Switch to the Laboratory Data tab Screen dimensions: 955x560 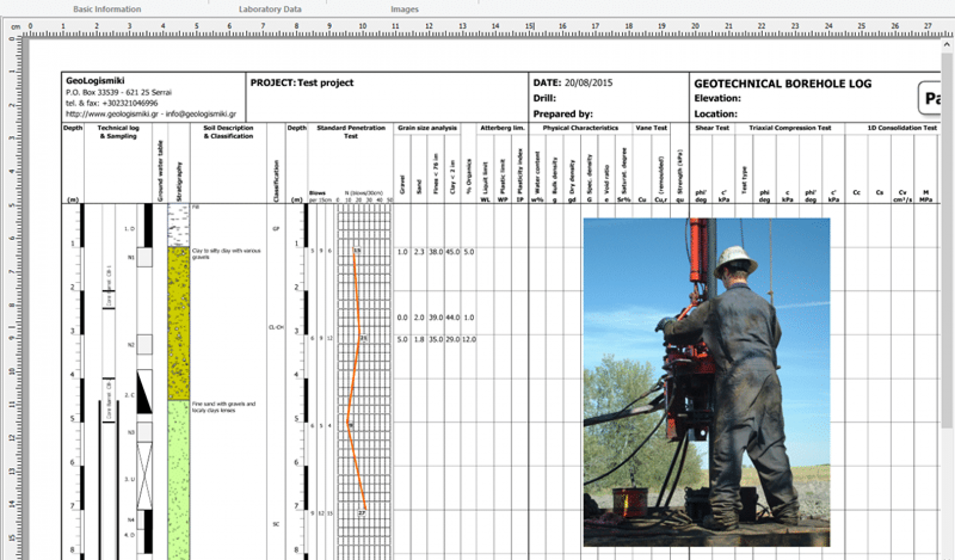click(x=269, y=9)
